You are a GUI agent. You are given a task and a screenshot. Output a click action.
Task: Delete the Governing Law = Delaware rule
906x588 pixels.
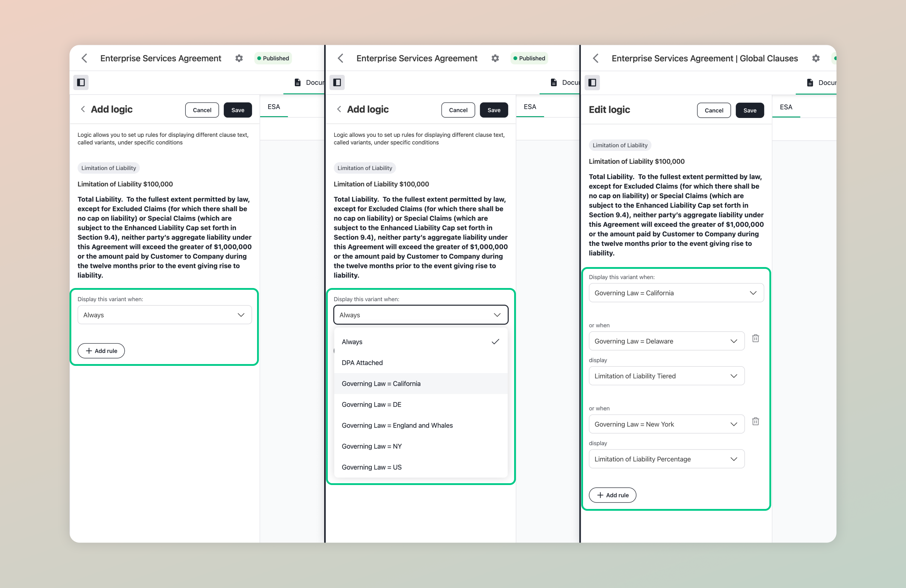click(x=756, y=338)
